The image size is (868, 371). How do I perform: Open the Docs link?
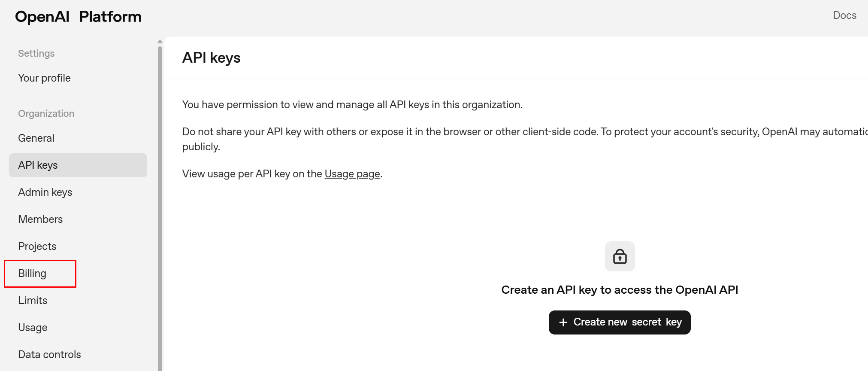(x=844, y=15)
